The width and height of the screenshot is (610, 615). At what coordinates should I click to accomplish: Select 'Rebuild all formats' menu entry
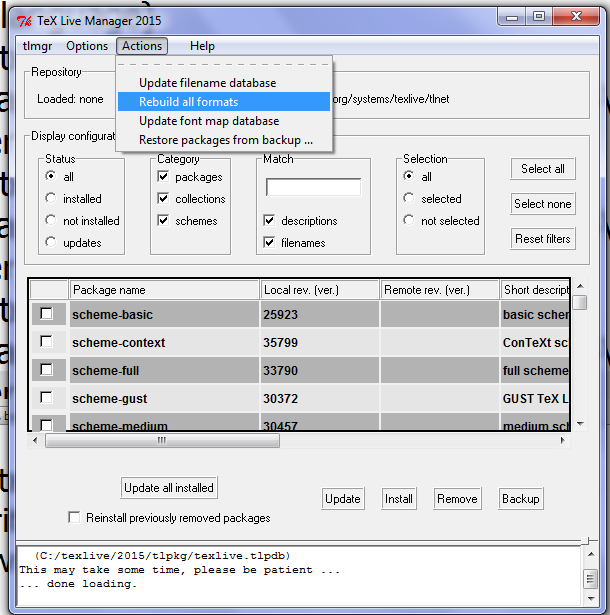(x=188, y=102)
